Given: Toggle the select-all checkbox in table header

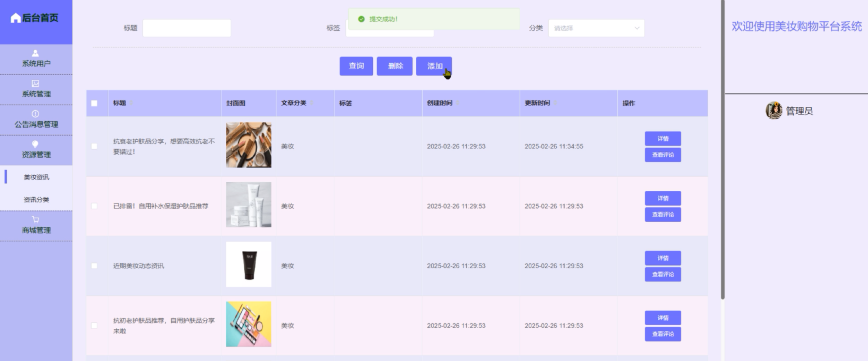Looking at the screenshot, I should click(x=94, y=103).
